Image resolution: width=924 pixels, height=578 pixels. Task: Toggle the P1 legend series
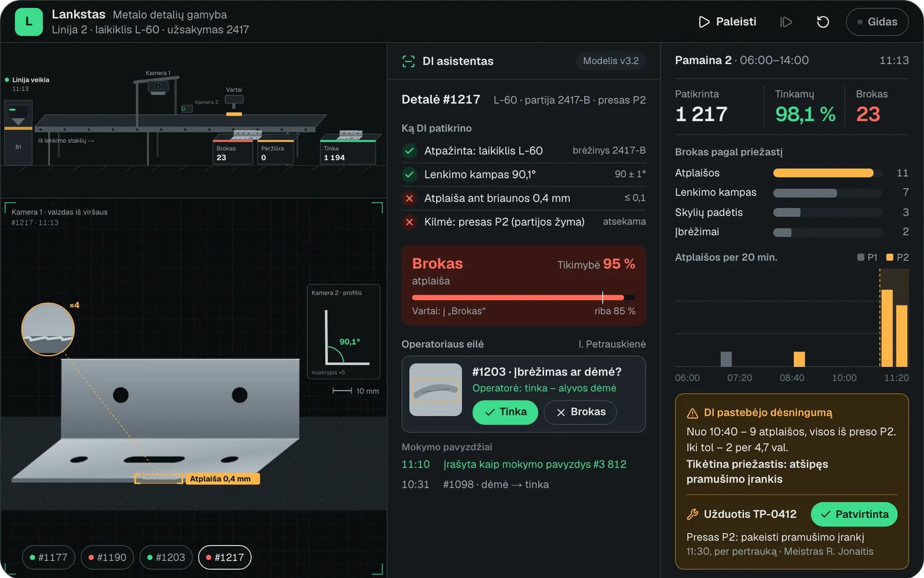coord(867,257)
